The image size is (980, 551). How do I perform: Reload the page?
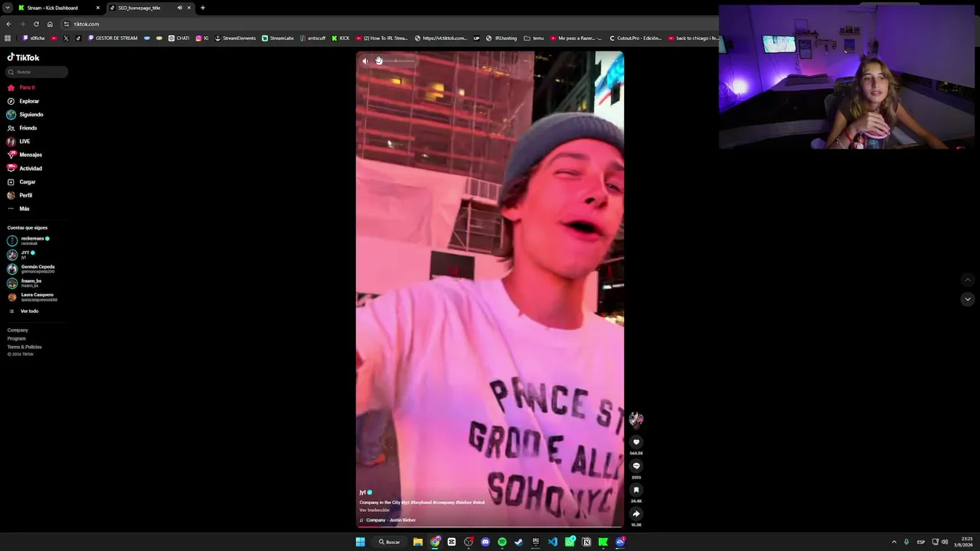(36, 24)
